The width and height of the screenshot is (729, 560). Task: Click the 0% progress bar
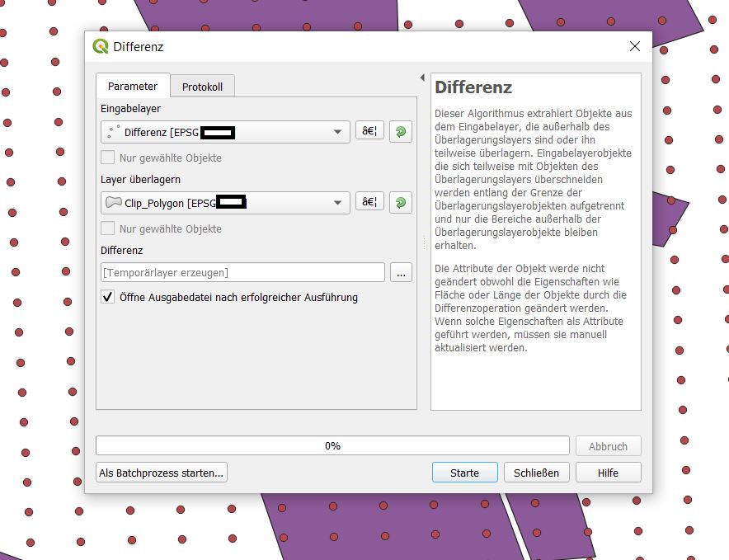(x=332, y=446)
